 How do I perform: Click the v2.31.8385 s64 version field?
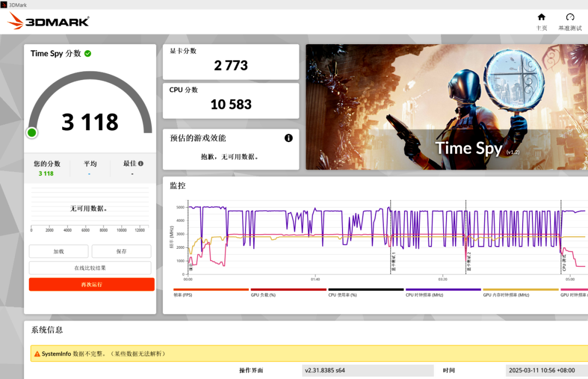[367, 370]
